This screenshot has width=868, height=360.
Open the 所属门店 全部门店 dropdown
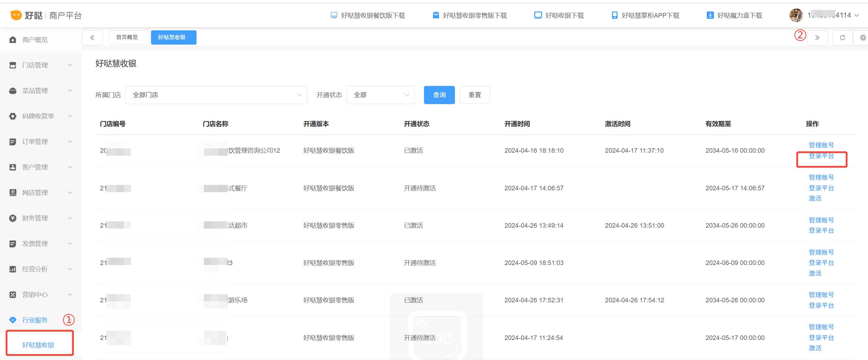(216, 95)
